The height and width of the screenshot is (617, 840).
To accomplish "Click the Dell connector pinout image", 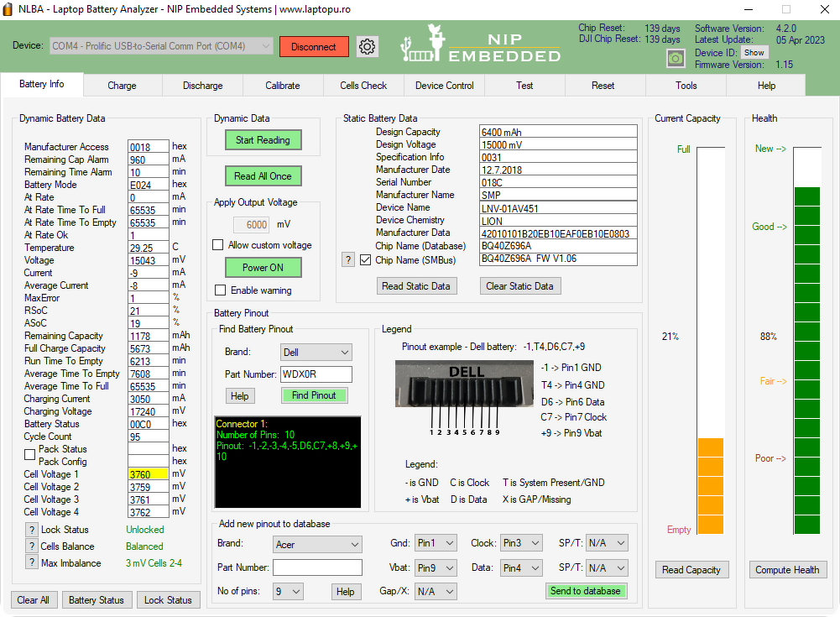I will click(x=464, y=397).
